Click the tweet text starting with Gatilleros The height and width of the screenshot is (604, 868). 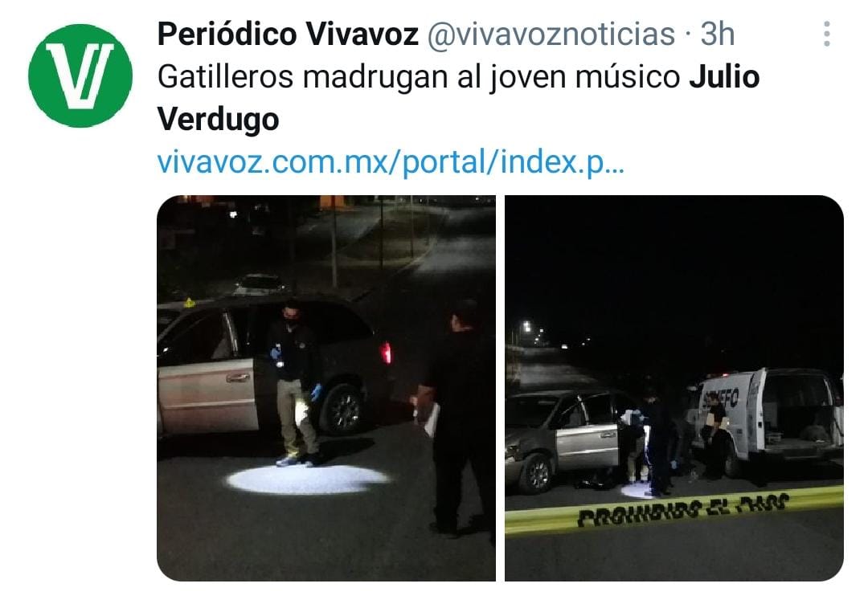(458, 97)
